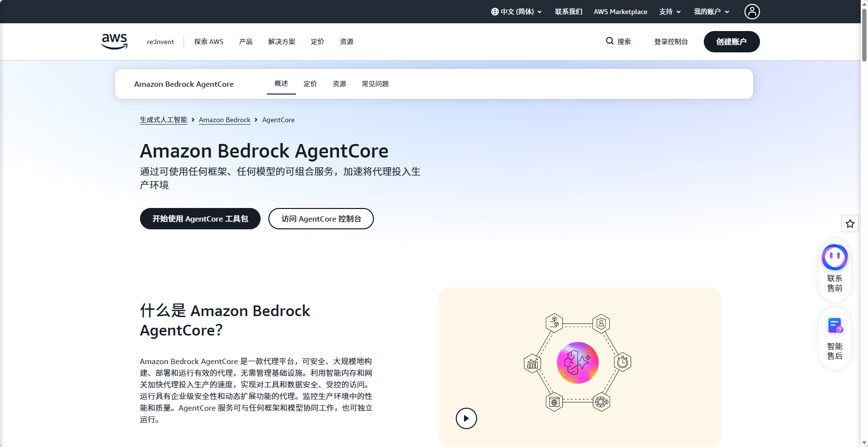Open the 产品 menu
Image resolution: width=868 pixels, height=447 pixels.
[x=246, y=42]
